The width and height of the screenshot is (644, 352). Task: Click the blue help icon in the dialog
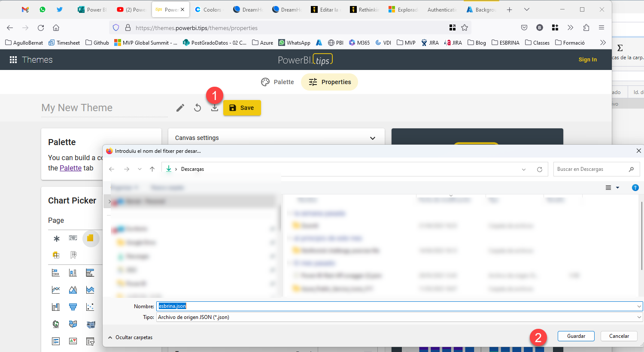635,188
